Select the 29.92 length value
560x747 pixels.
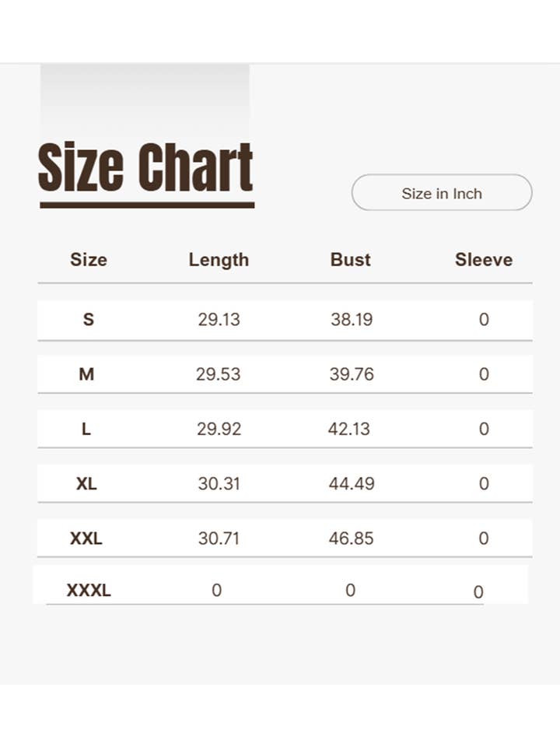[x=219, y=429]
